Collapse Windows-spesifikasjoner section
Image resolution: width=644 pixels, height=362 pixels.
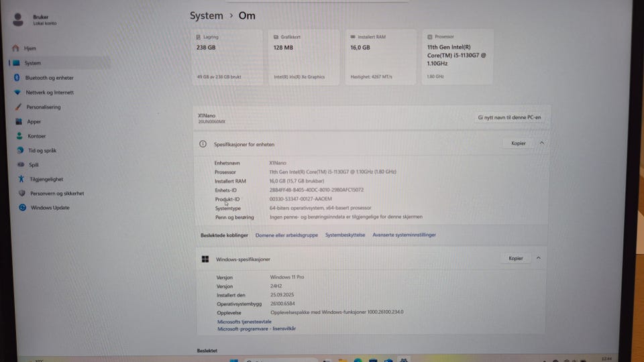coord(539,258)
